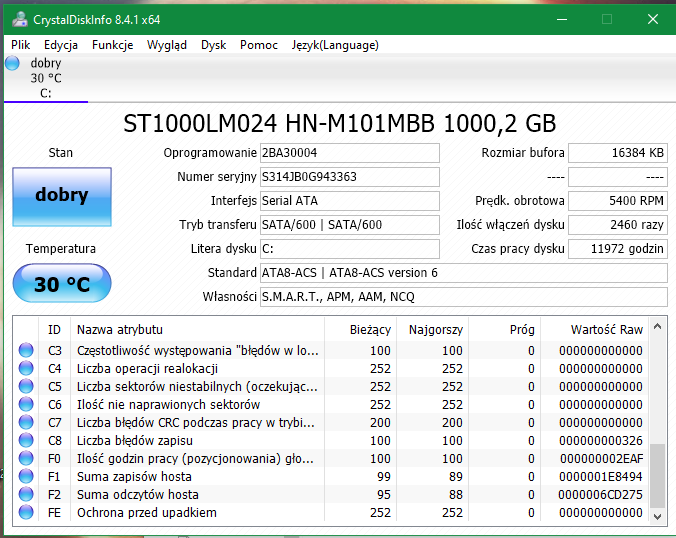Open the Wygląd menu

point(167,45)
